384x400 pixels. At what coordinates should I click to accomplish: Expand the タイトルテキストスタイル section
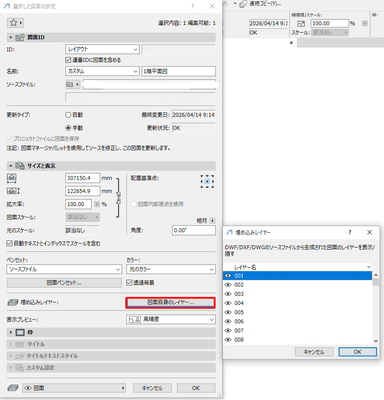(11, 356)
